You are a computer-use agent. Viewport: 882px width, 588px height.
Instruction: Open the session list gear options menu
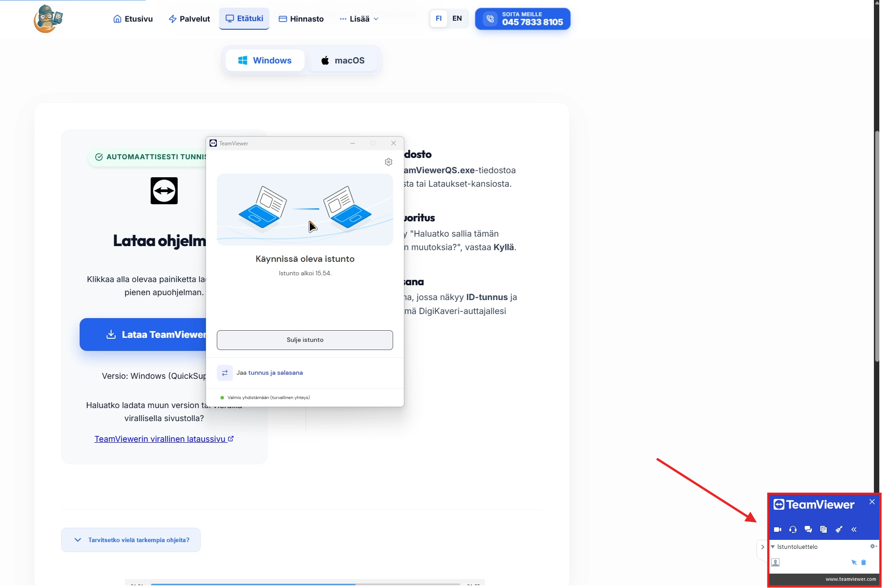coord(873,546)
